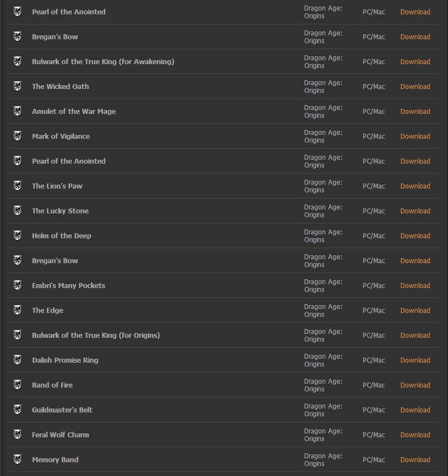Open the Dalish Promise Ring title
Screen dimensions: 448x476
point(65,360)
